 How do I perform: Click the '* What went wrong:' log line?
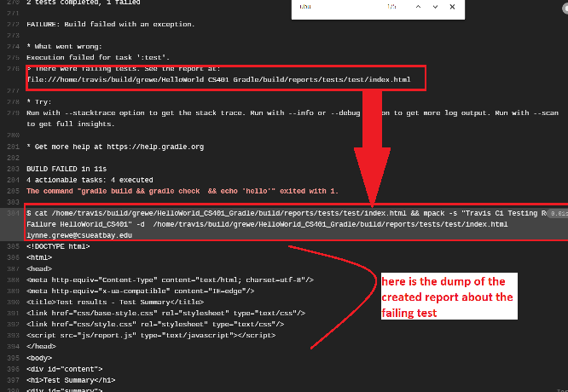(63, 46)
